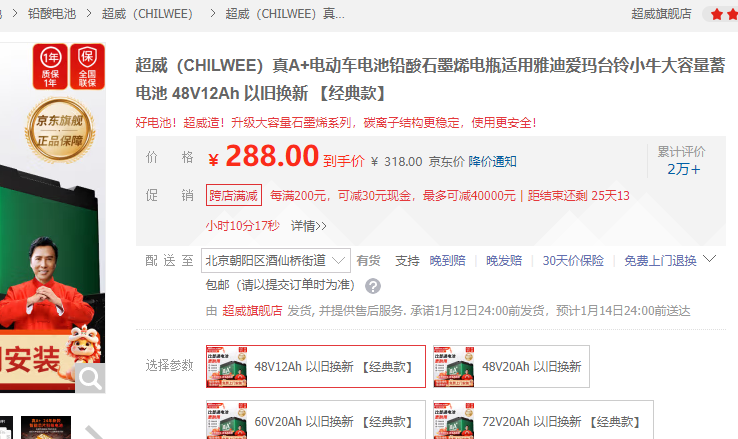Expand the service options chevron after 免费上门退换

point(709,259)
